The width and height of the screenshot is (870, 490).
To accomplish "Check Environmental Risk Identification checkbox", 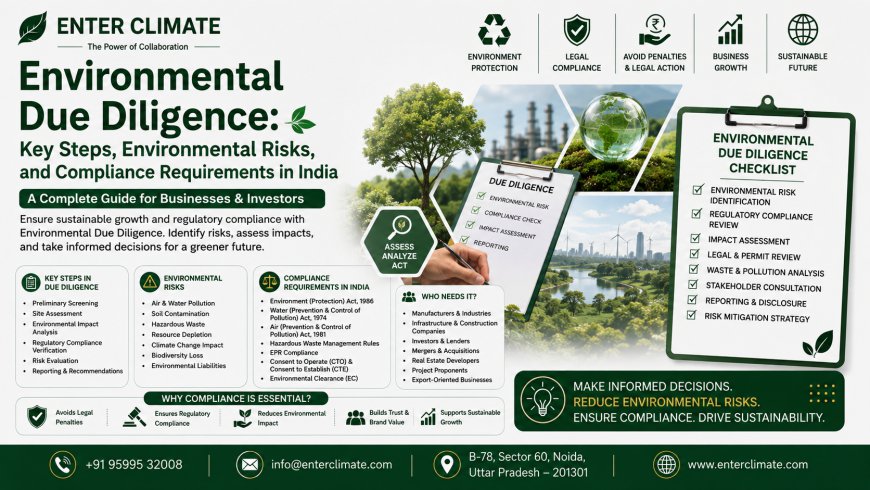I will coord(698,190).
